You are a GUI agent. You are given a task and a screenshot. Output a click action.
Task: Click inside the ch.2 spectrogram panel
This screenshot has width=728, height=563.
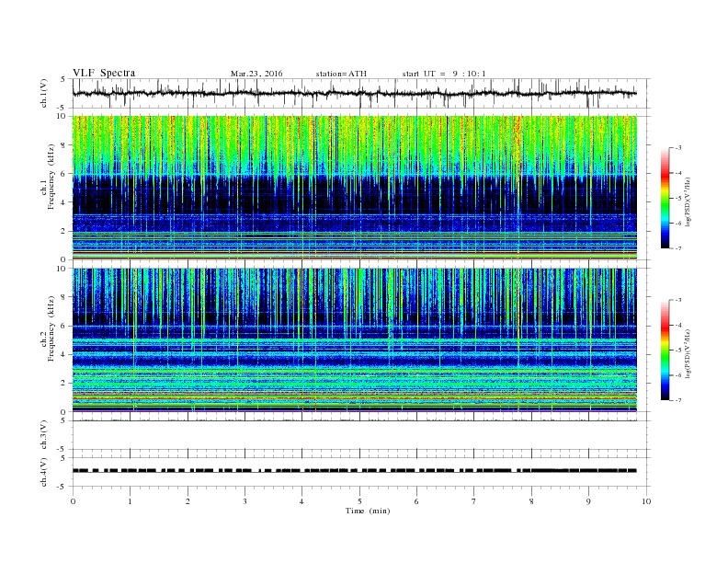[354, 340]
